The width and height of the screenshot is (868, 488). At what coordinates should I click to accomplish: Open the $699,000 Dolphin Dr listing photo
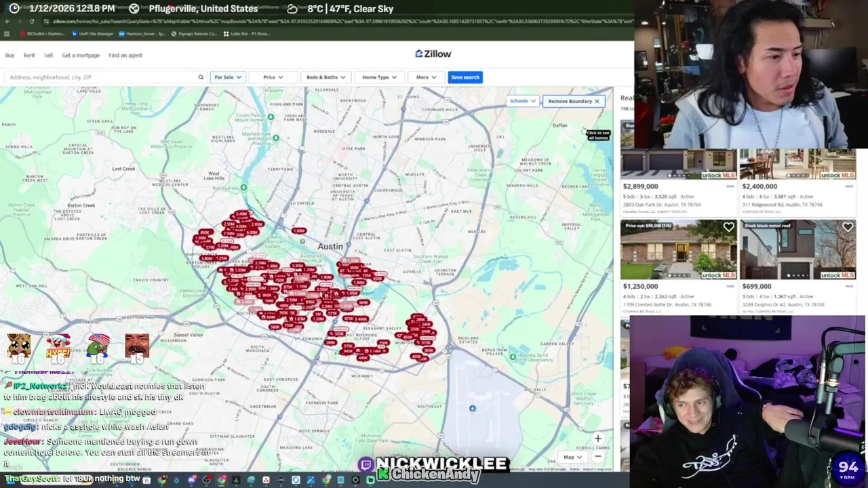click(797, 249)
